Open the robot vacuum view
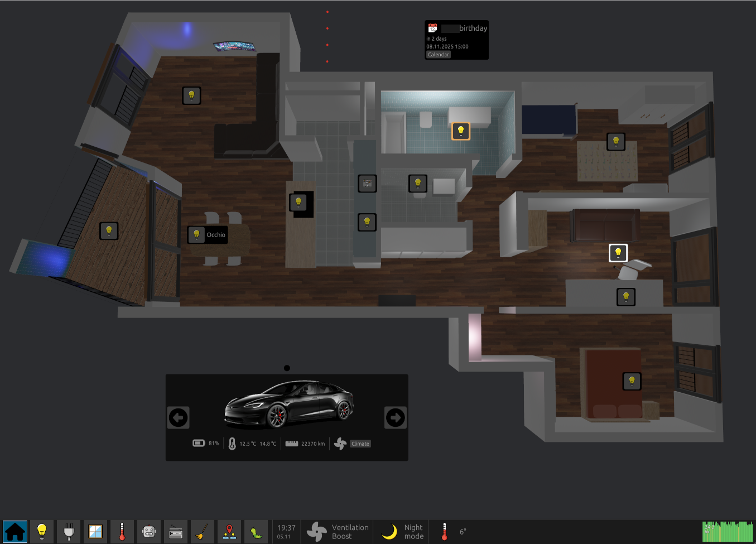756x544 pixels. pyautogui.click(x=148, y=531)
